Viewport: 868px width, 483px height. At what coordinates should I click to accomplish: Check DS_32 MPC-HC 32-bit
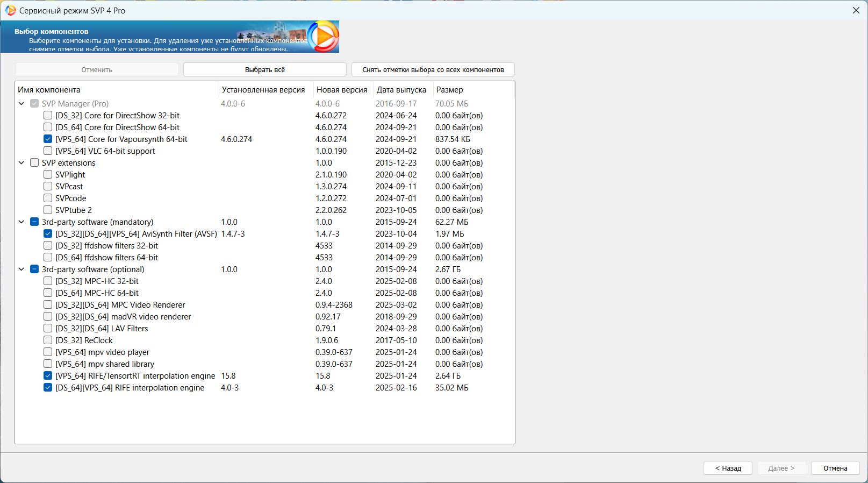[x=48, y=281]
